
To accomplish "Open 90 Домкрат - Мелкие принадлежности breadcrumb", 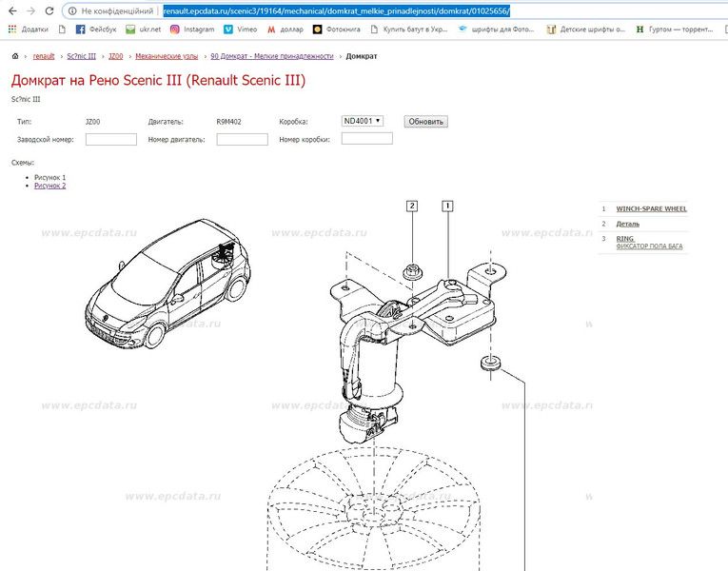I will coord(272,56).
